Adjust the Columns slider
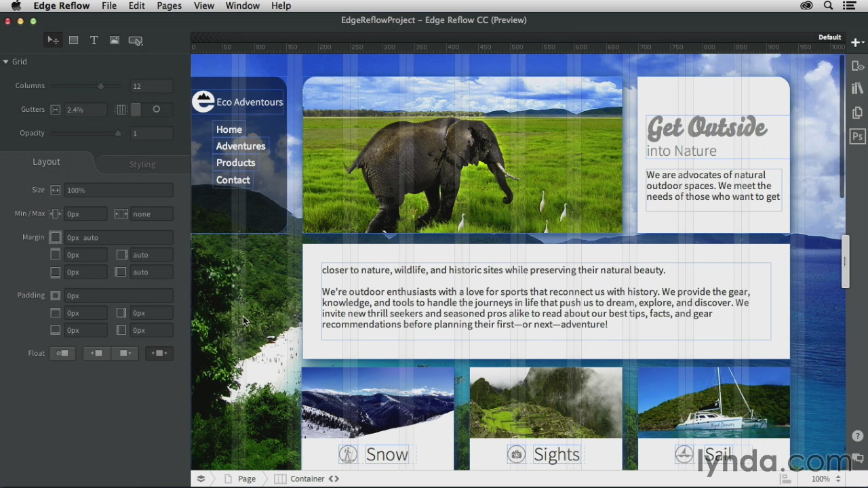This screenshot has height=488, width=868. 100,86
